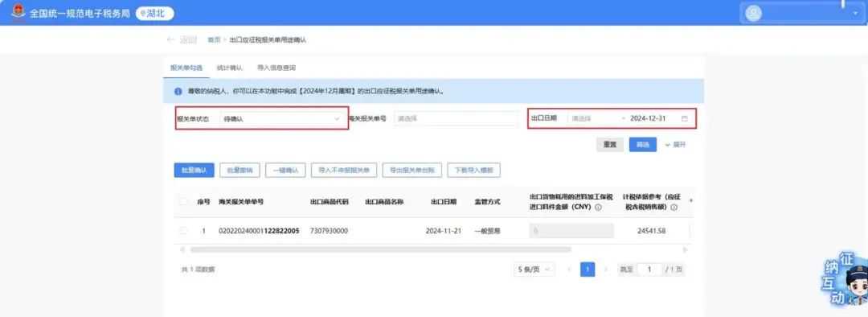Click the 出口日期 column header
The width and height of the screenshot is (868, 317).
444,202
